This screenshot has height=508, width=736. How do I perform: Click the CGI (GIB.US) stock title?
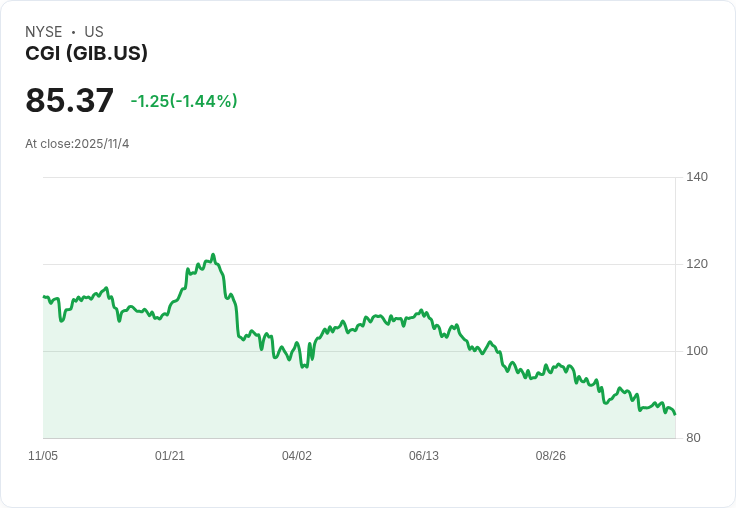(x=86, y=54)
